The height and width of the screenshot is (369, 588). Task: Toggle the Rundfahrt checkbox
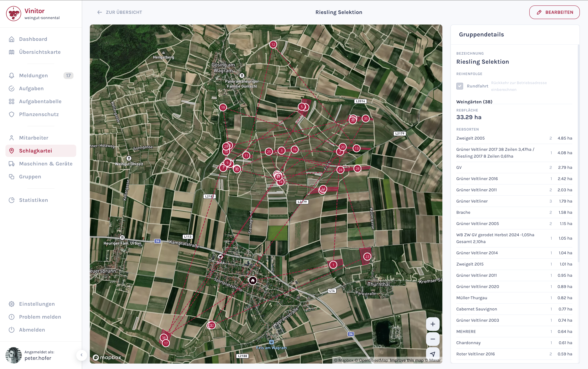click(460, 86)
